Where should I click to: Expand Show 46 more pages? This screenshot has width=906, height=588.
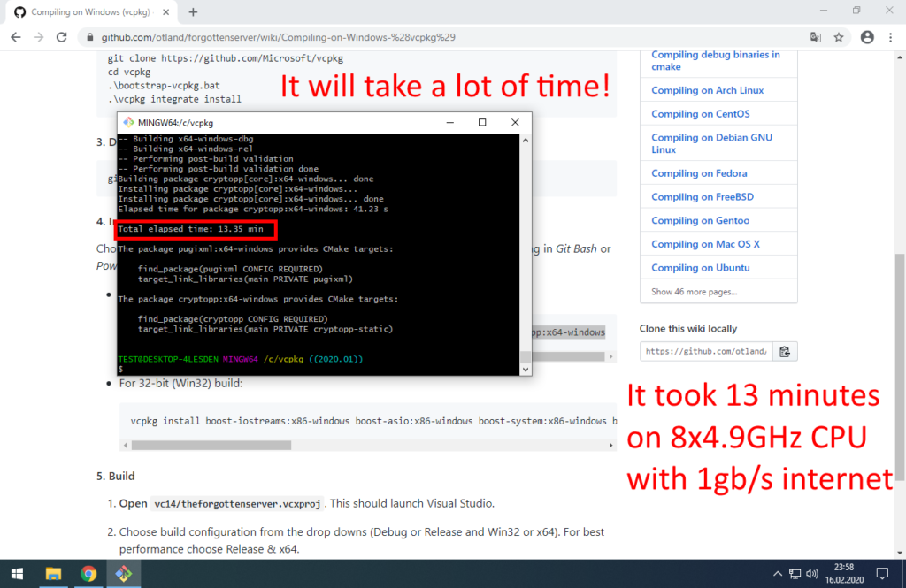click(x=694, y=292)
